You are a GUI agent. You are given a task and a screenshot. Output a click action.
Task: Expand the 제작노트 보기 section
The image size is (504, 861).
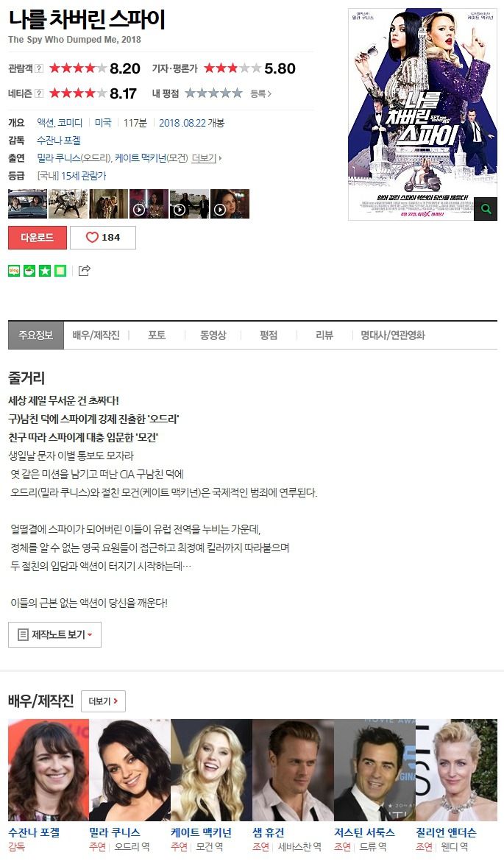(55, 635)
